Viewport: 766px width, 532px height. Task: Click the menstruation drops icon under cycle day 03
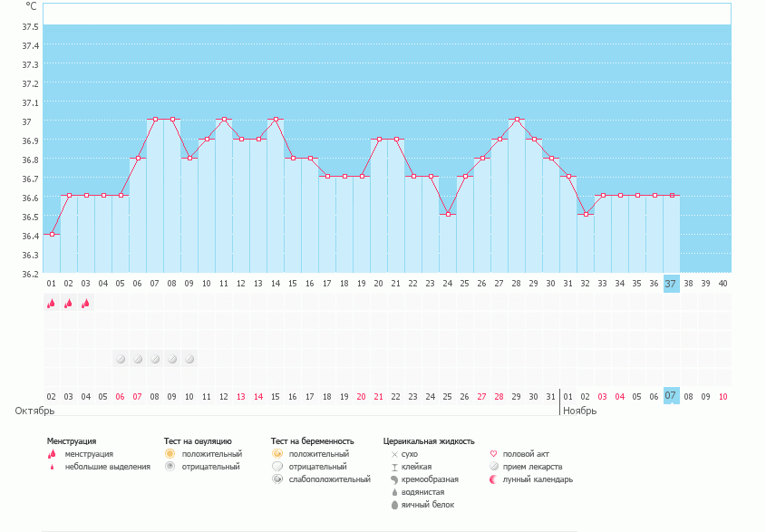[x=85, y=304]
